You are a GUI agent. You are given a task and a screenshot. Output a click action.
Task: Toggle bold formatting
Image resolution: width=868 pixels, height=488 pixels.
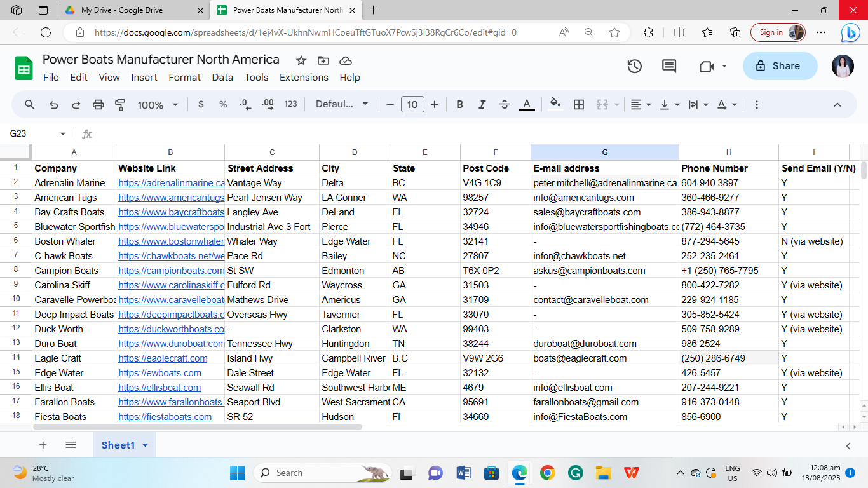(459, 105)
